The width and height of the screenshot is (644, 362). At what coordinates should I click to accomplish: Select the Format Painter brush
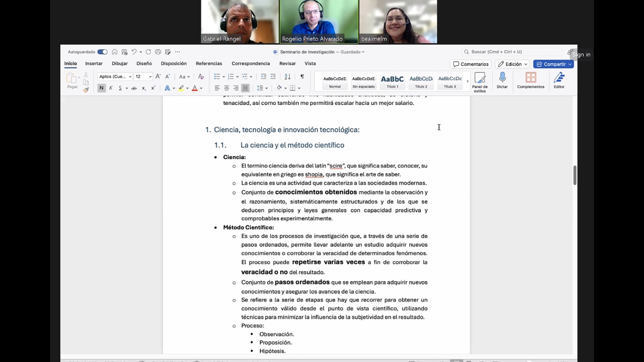86,90
